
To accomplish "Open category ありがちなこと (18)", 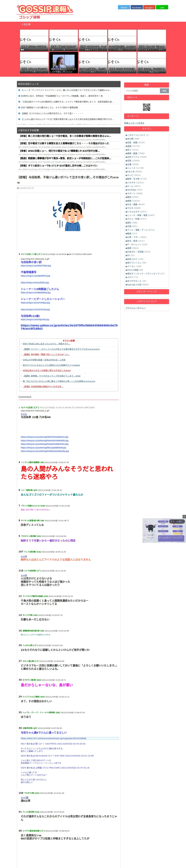I will coord(136,281).
